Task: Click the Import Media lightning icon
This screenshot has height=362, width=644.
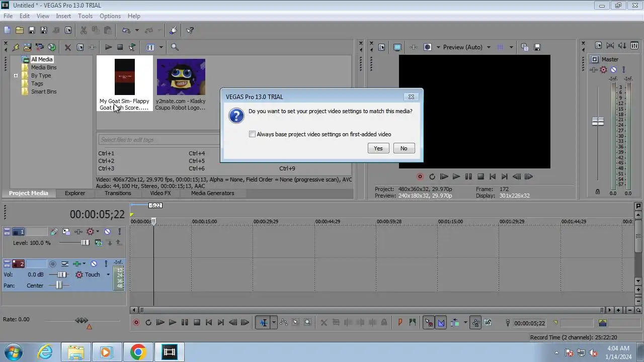Action: [16, 47]
